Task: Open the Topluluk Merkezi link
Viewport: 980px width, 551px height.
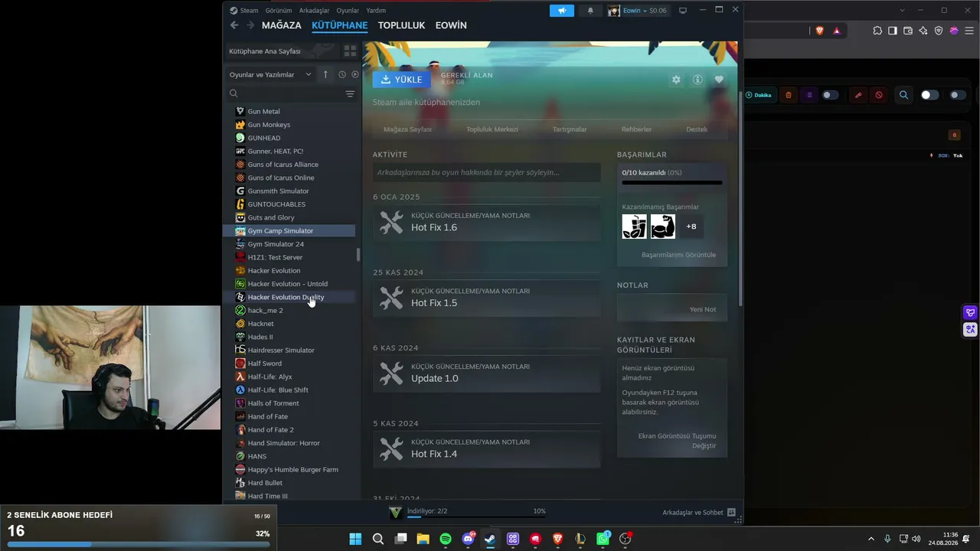Action: click(x=492, y=129)
